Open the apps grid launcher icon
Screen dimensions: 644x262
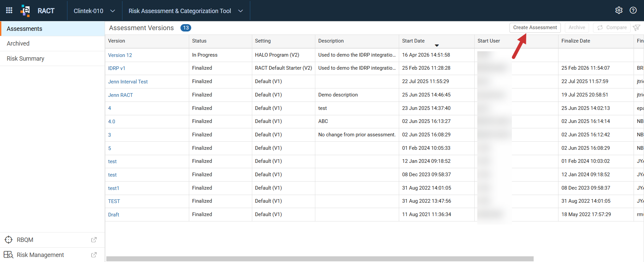click(x=9, y=10)
